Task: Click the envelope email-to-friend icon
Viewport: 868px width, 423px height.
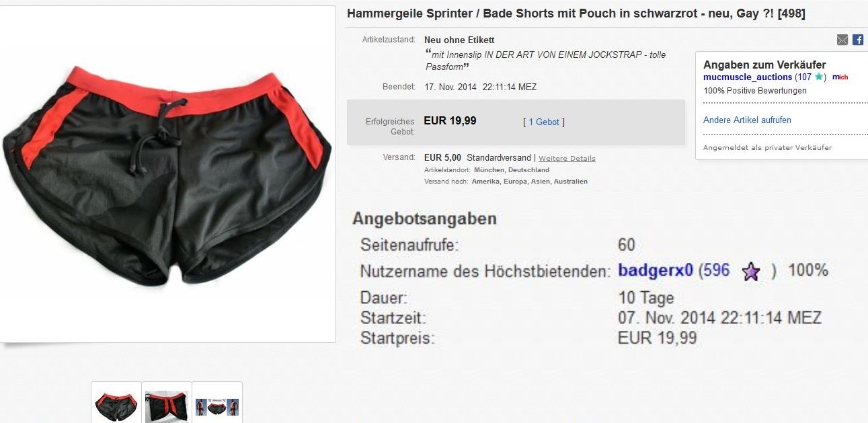Action: (x=842, y=40)
